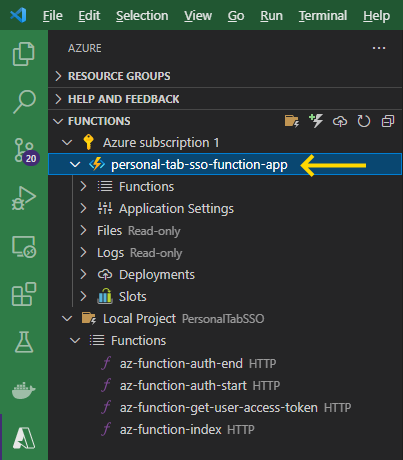The width and height of the screenshot is (403, 460).
Task: Open the Run and Debug view
Action: point(24,198)
